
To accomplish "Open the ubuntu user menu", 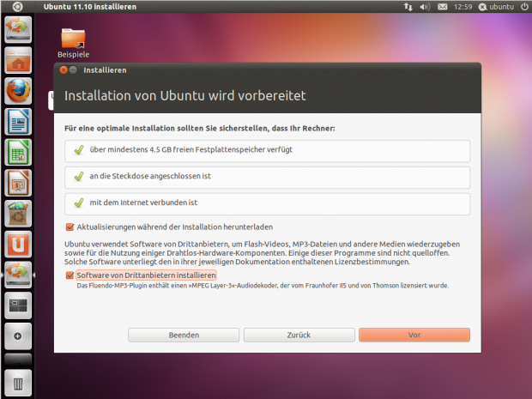I will point(496,7).
